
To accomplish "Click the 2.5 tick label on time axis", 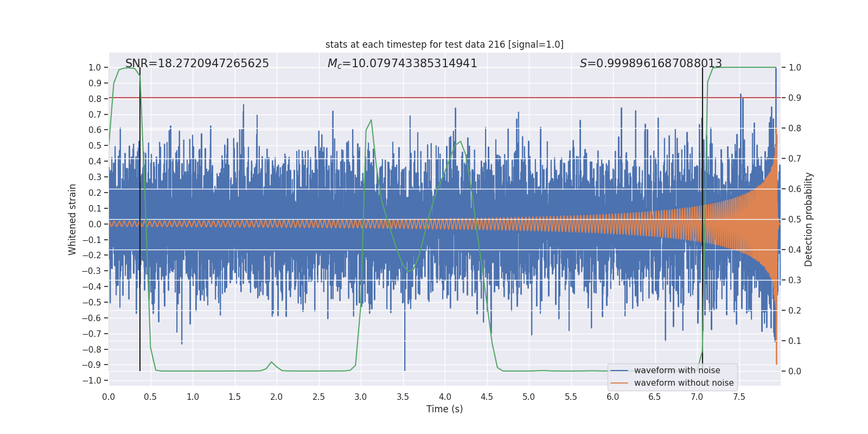I will [x=318, y=397].
